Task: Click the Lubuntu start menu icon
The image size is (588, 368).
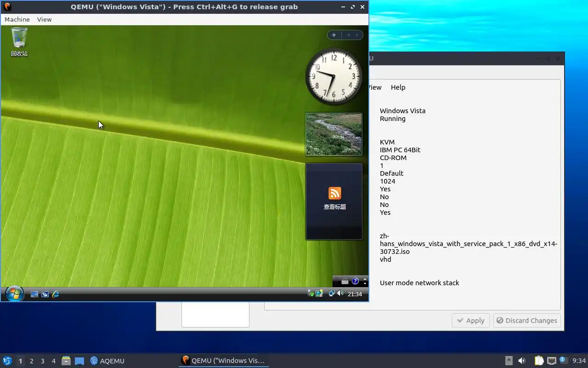Action: tap(7, 361)
